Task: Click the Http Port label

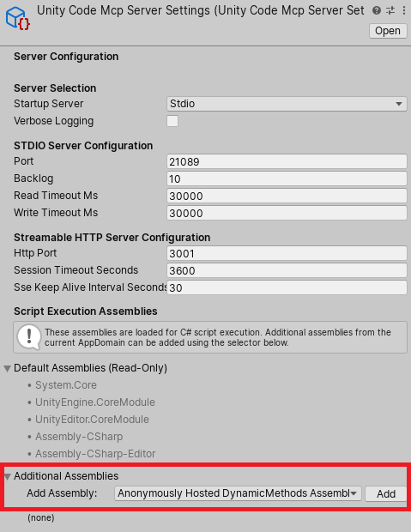Action: click(35, 253)
